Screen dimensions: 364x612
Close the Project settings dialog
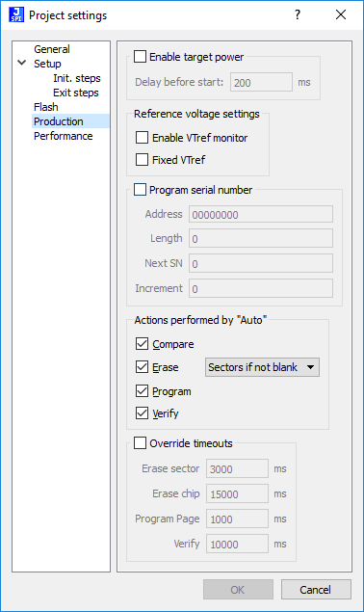(x=341, y=14)
